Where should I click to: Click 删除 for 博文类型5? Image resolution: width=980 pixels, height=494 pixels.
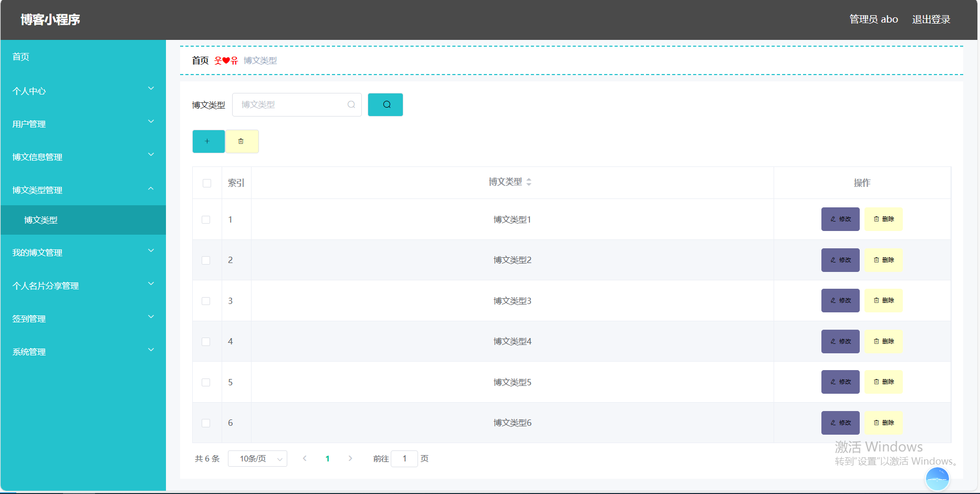(883, 382)
